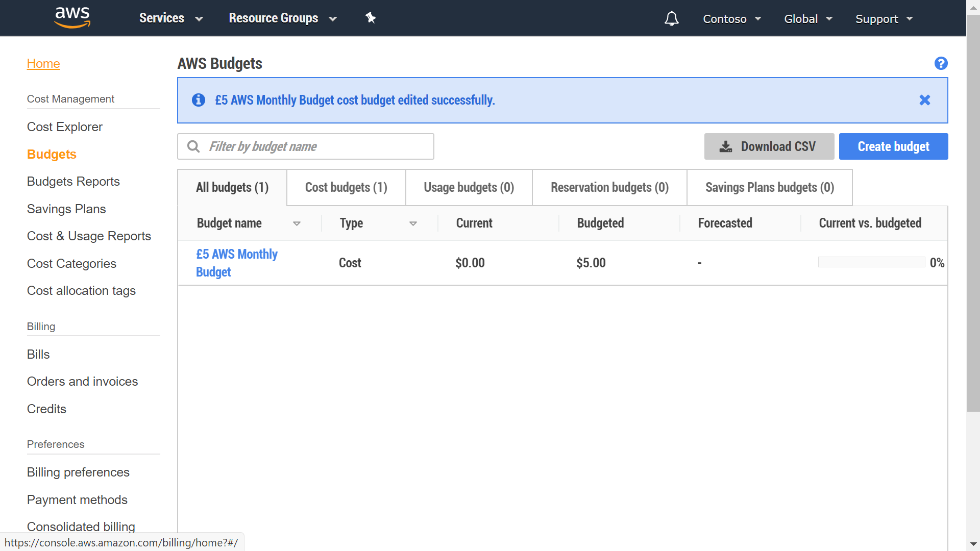Open the Contoso account dropdown
This screenshot has width=980, height=551.
732,19
